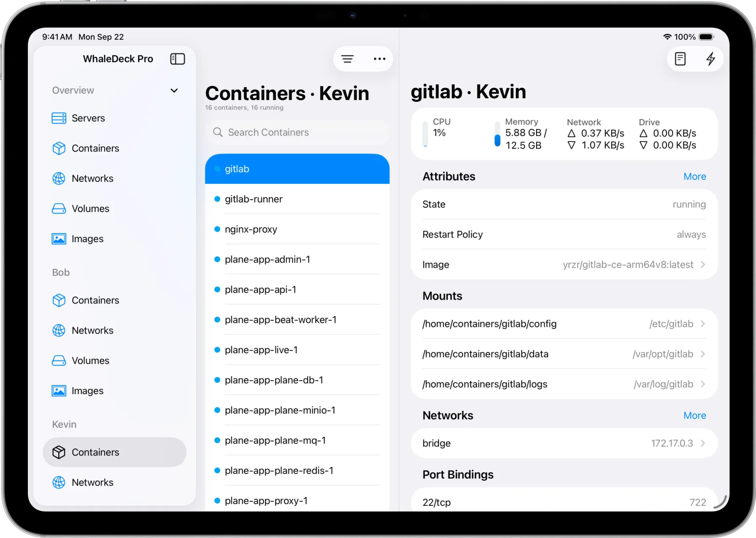Open the filter list icon above Containers
756x538 pixels.
347,59
